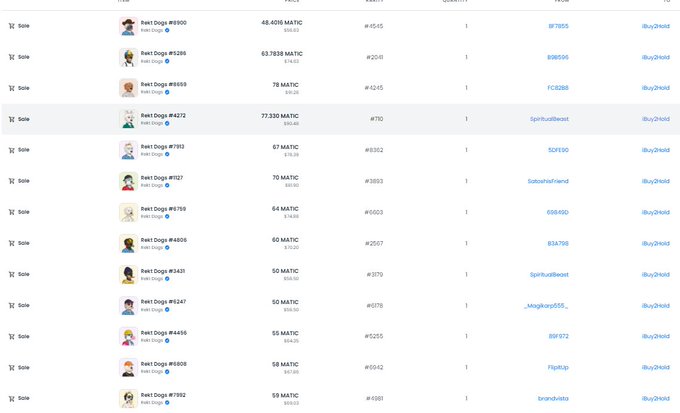Viewport: 680px width, 413px height.
Task: Click verified badge under Rekt Dogs #6247
Action: coord(167,310)
